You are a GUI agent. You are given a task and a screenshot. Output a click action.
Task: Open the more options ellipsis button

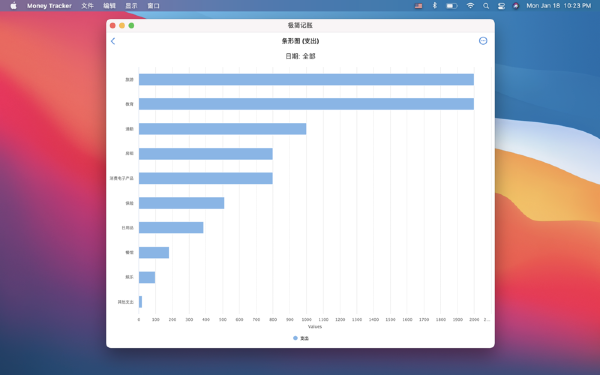pyautogui.click(x=483, y=41)
